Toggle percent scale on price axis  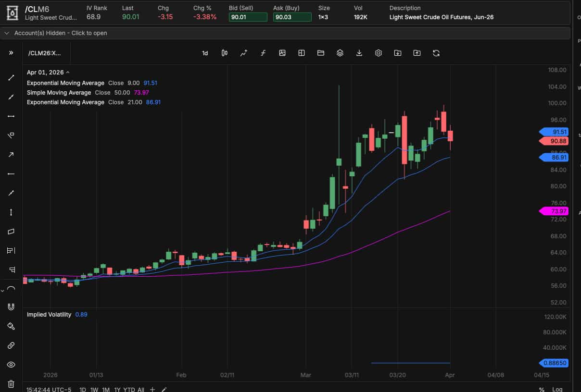542,390
